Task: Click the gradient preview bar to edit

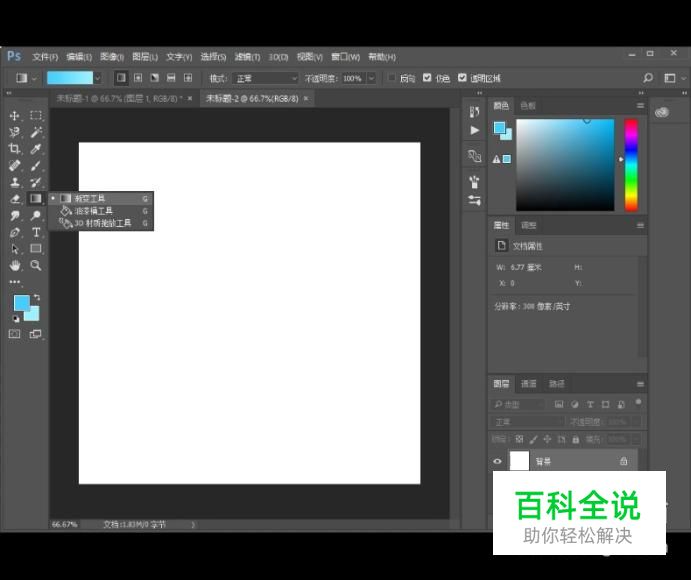Action: (70, 78)
